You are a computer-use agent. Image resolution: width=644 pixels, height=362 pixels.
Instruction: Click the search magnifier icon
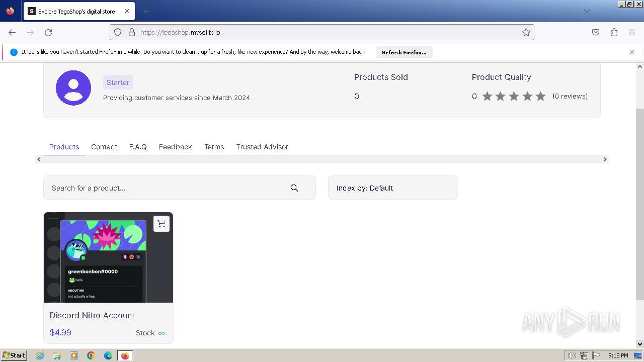[294, 188]
